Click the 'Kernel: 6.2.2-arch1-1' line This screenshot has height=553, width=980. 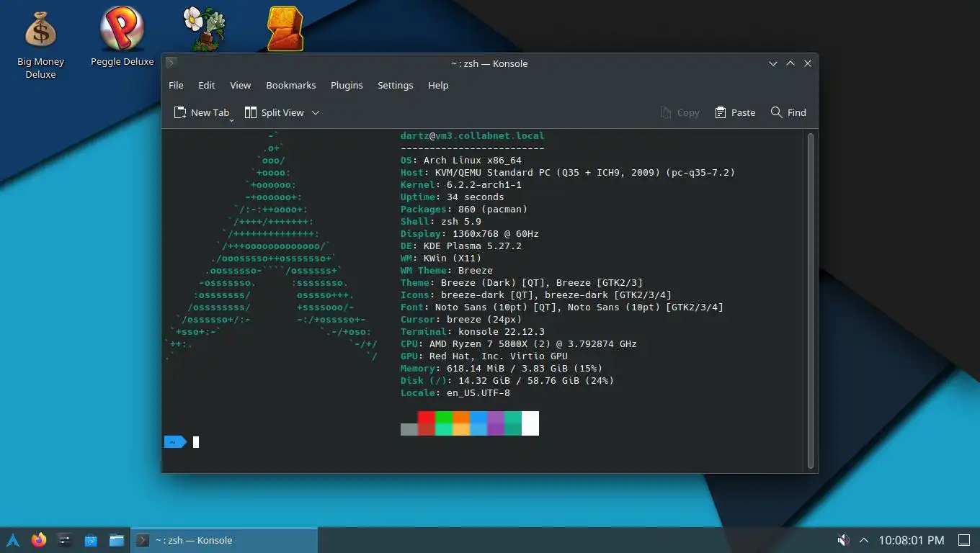pos(461,184)
